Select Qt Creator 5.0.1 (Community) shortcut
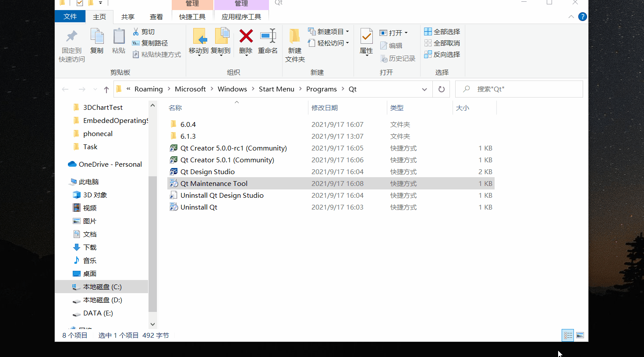 tap(227, 160)
